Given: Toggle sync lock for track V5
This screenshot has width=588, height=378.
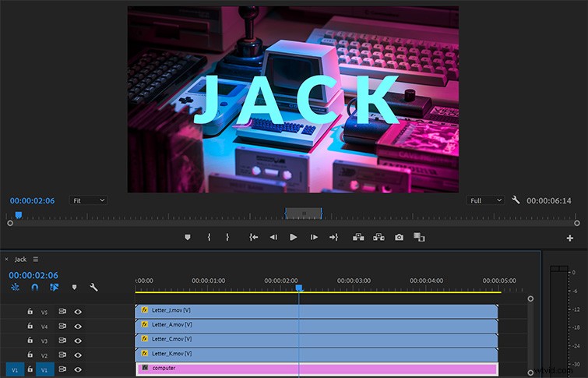Looking at the screenshot, I should [x=62, y=312].
